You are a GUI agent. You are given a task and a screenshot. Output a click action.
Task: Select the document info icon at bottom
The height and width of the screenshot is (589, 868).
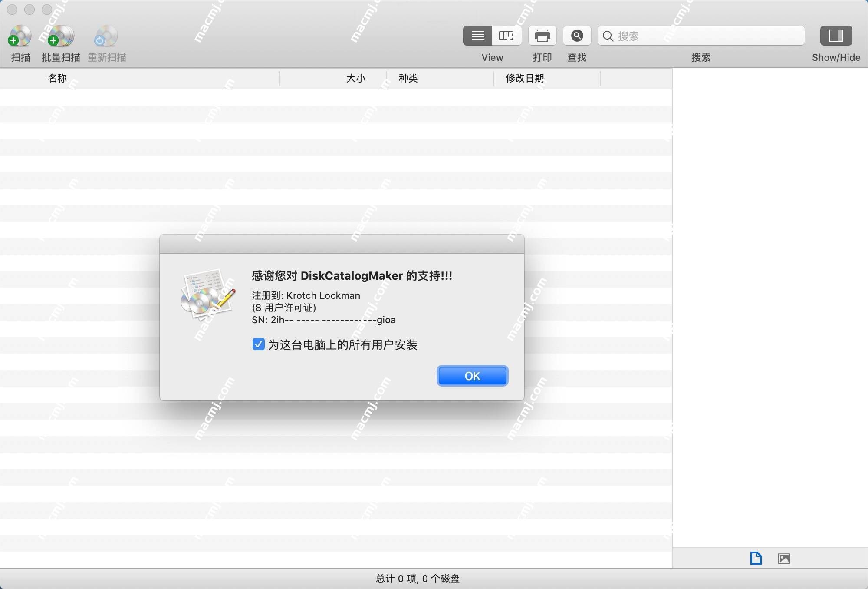tap(756, 558)
